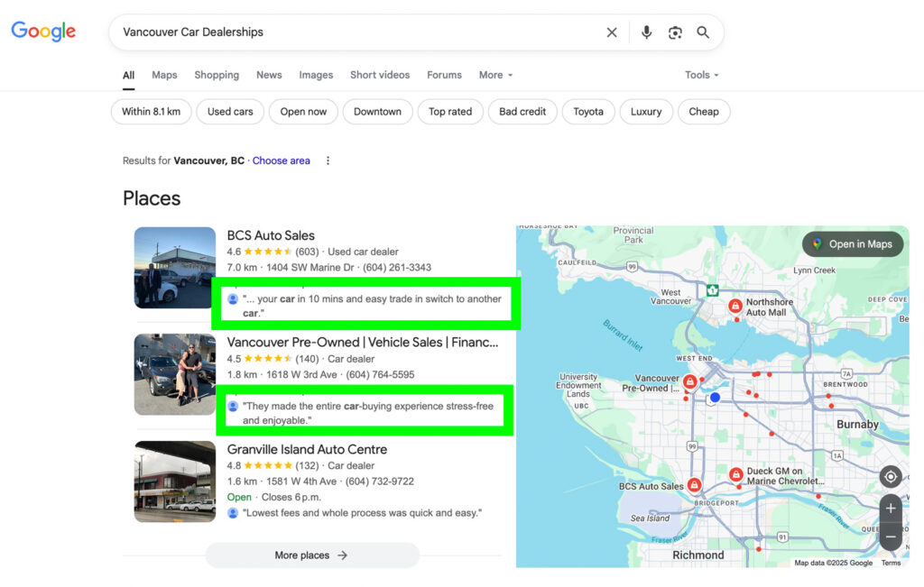This screenshot has height=587, width=924.
Task: Apply the Within 8.1 km filter
Action: pos(152,112)
